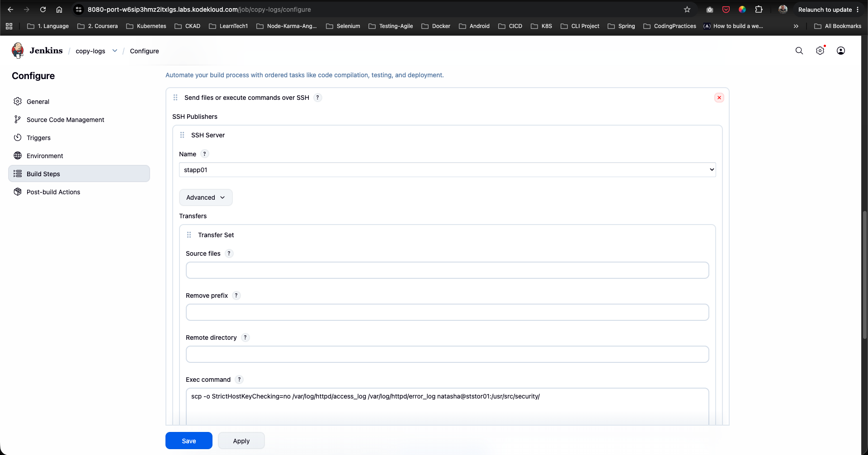
Task: Click the browser forward arrow
Action: tap(27, 9)
